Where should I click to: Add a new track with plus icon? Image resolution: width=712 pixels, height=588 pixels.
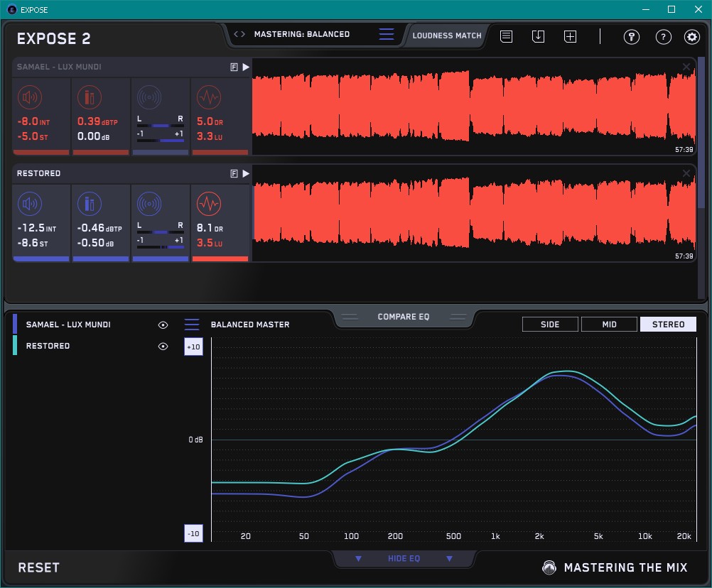570,36
